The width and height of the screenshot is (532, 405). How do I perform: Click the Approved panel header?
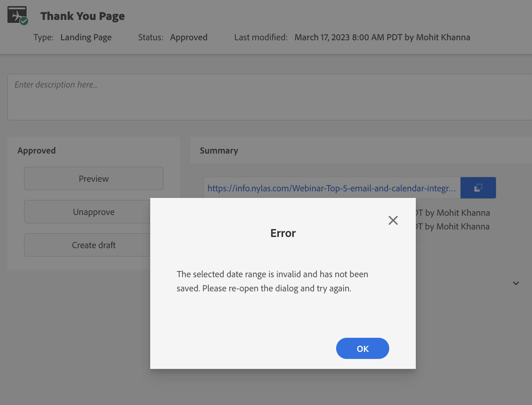[37, 150]
